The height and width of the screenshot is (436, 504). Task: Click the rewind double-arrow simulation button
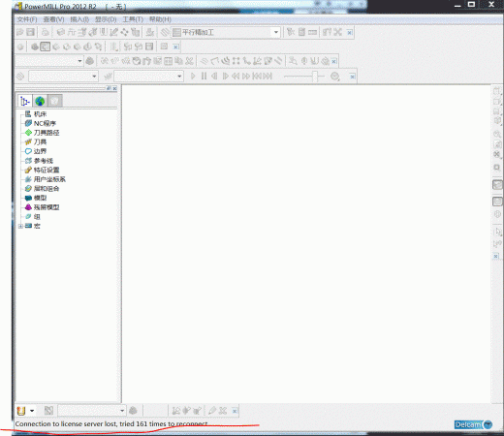pos(236,77)
